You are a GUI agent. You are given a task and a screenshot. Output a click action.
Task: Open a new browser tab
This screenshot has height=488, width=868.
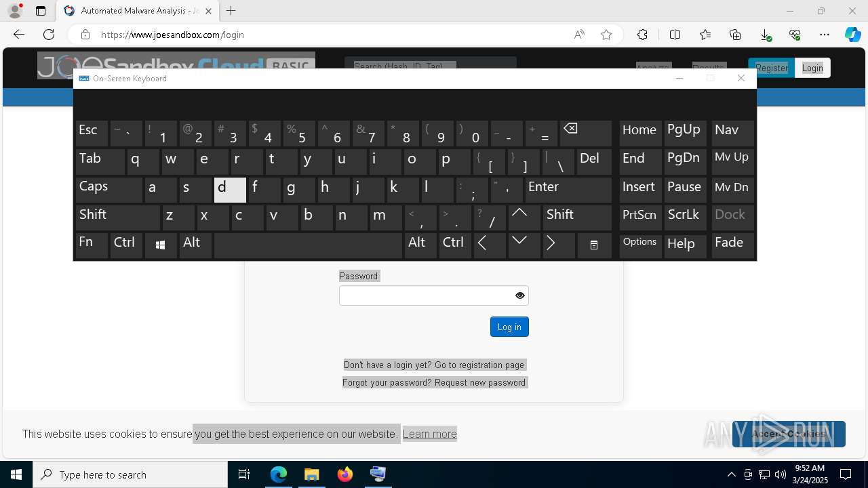(231, 11)
